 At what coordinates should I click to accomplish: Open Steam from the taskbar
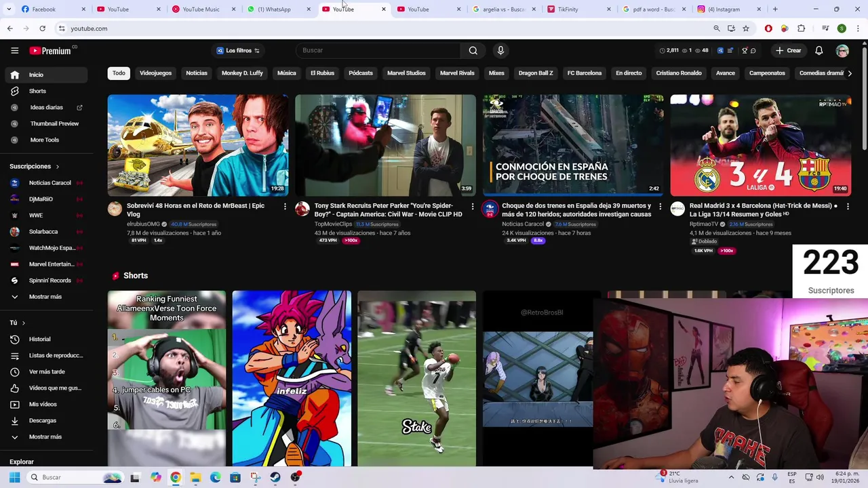coord(275,477)
